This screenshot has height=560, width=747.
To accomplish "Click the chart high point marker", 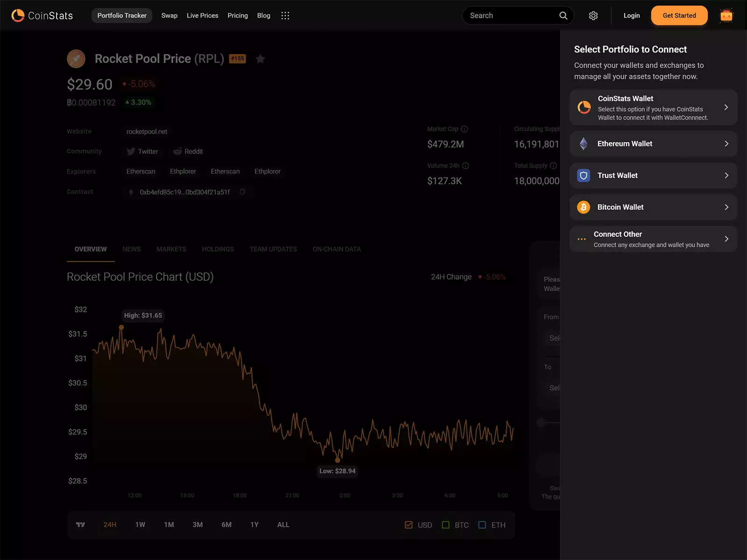I will [121, 328].
